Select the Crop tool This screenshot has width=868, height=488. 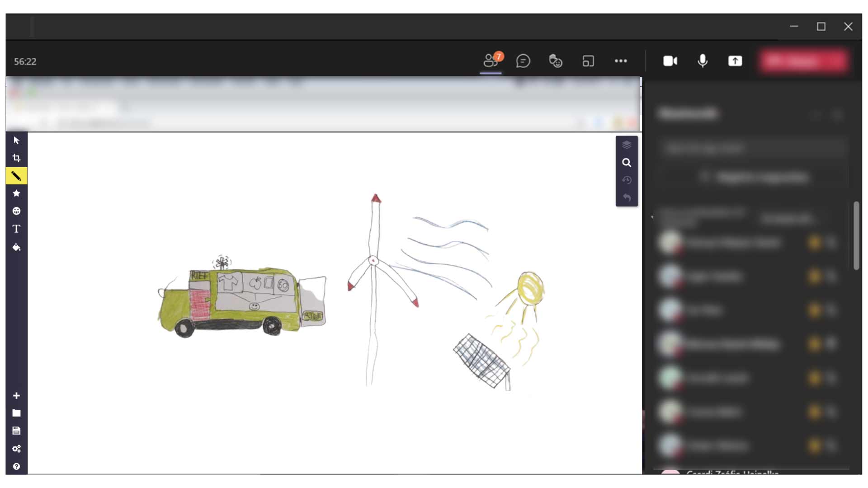pyautogui.click(x=16, y=158)
